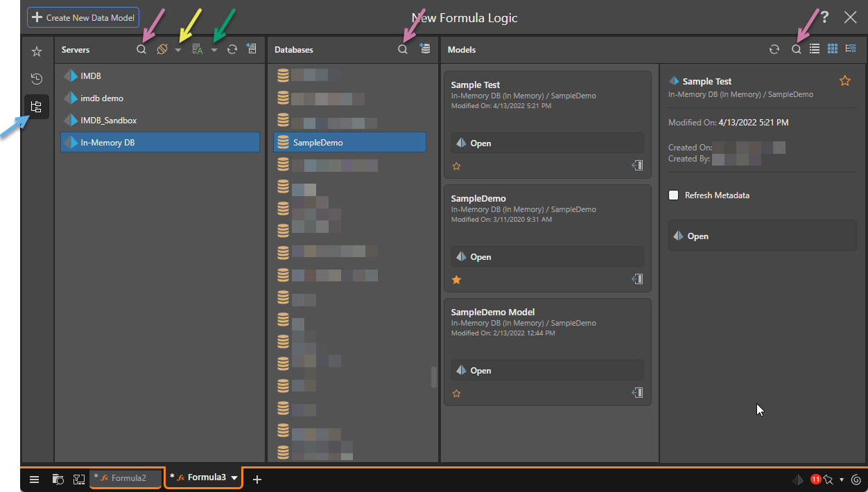
Task: Open the Formula3 tab dropdown arrow
Action: pos(234,478)
